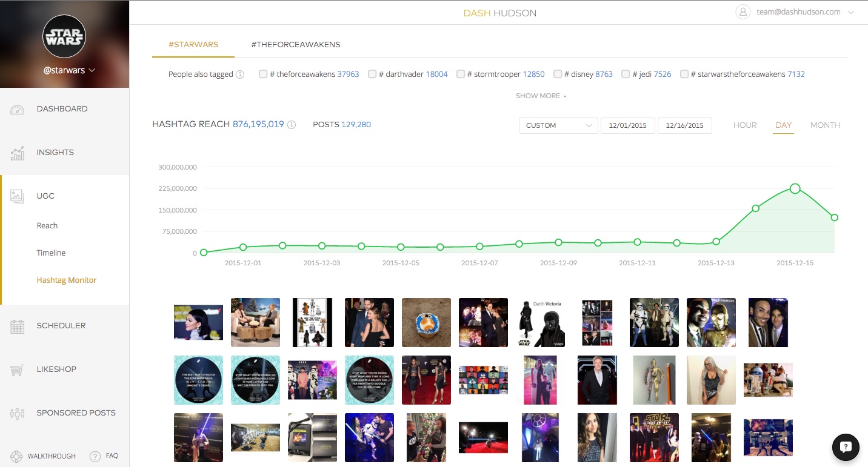868x467 pixels.
Task: Click the peak data point on chart
Action: tap(795, 188)
